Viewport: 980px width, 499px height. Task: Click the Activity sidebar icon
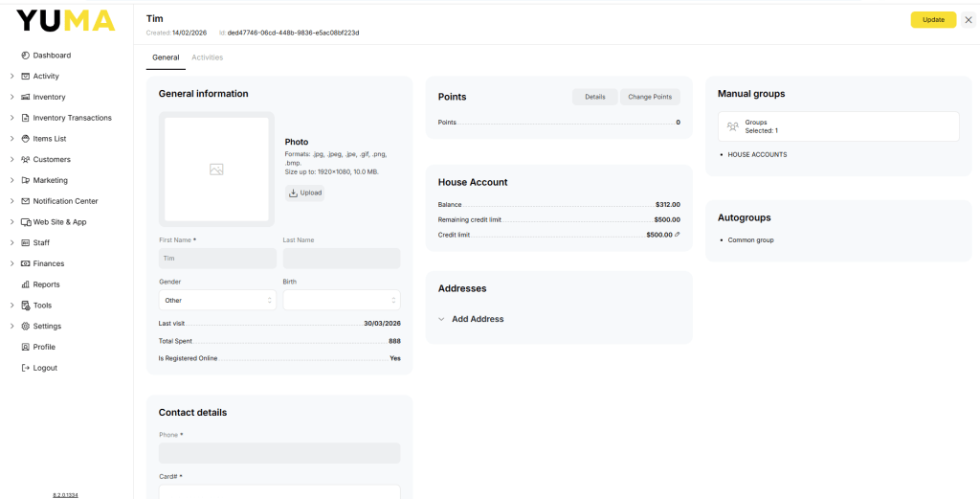[25, 77]
